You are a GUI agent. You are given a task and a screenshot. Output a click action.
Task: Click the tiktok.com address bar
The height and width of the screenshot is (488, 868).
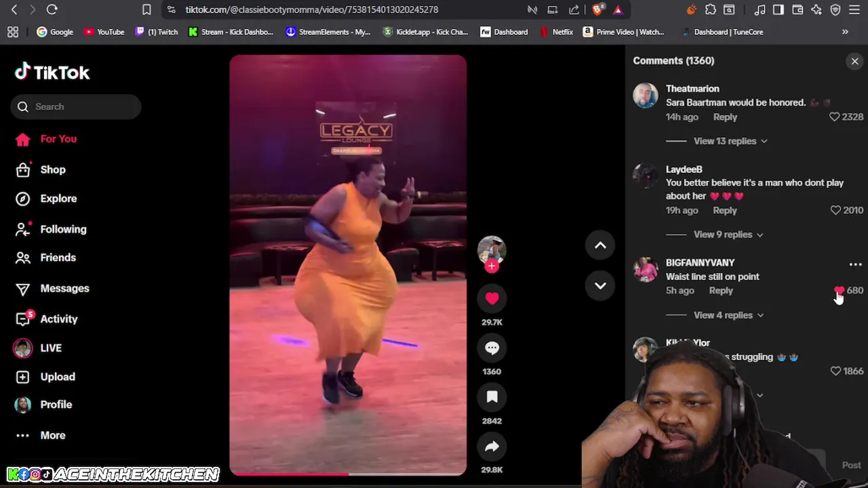pyautogui.click(x=312, y=9)
